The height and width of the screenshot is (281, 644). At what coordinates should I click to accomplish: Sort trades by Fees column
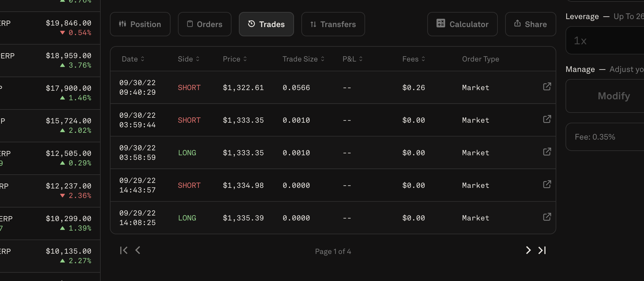(x=413, y=59)
